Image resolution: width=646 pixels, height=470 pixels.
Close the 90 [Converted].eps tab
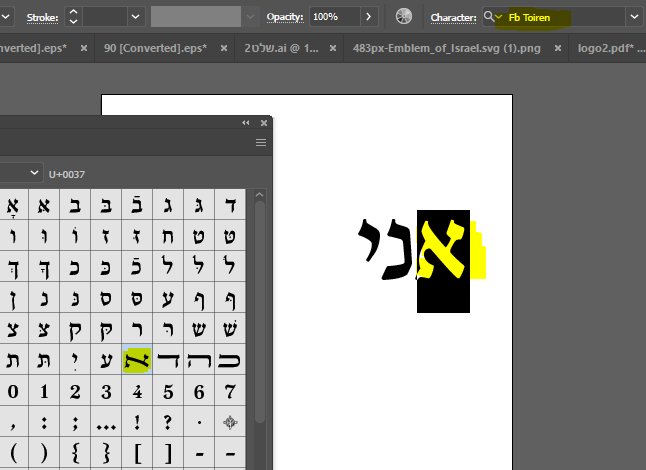tap(224, 48)
